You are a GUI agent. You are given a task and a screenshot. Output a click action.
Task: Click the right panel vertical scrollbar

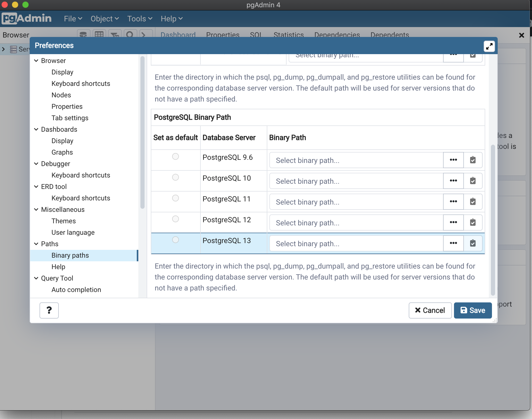(x=492, y=220)
